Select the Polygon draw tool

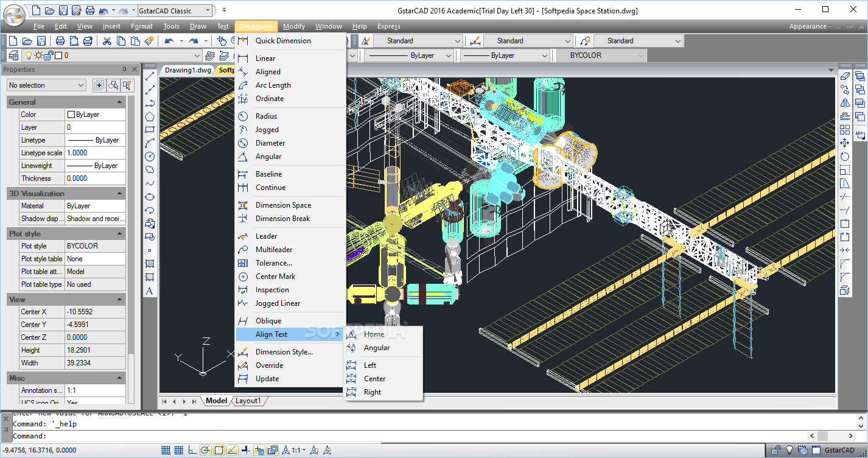point(150,116)
